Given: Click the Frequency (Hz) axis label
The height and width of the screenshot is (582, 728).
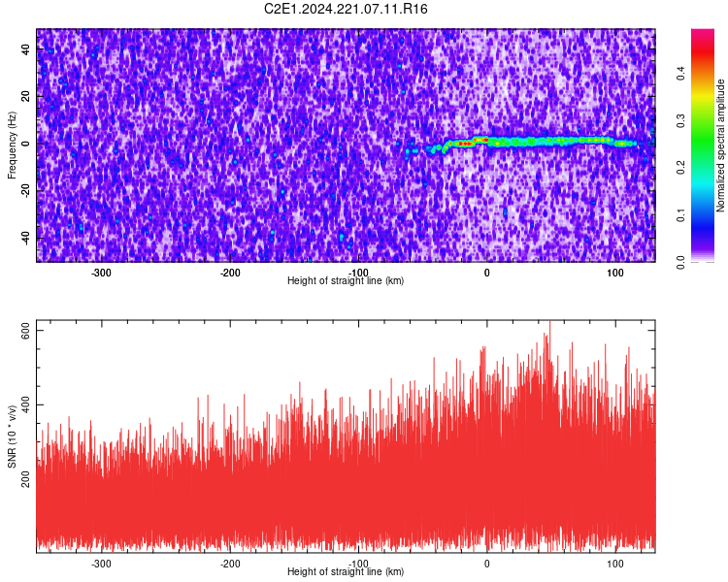Looking at the screenshot, I should (12, 145).
